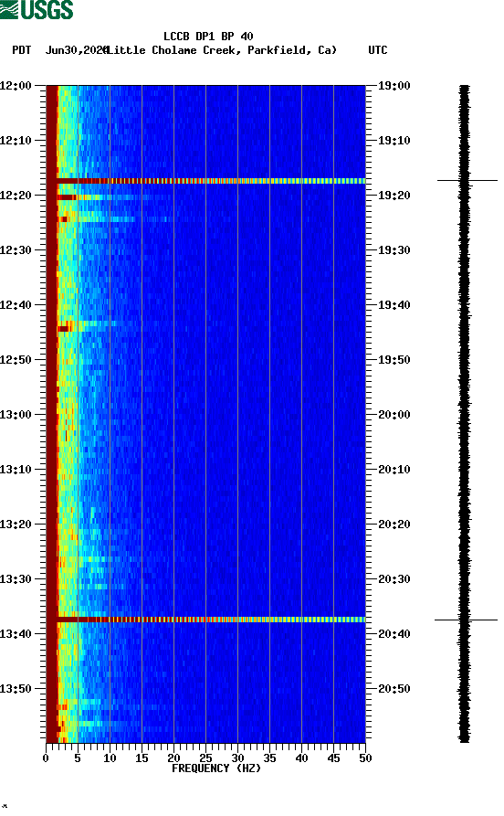The height and width of the screenshot is (816, 504).
Task: Click the 20 Hz frequency tick label
Action: click(173, 758)
